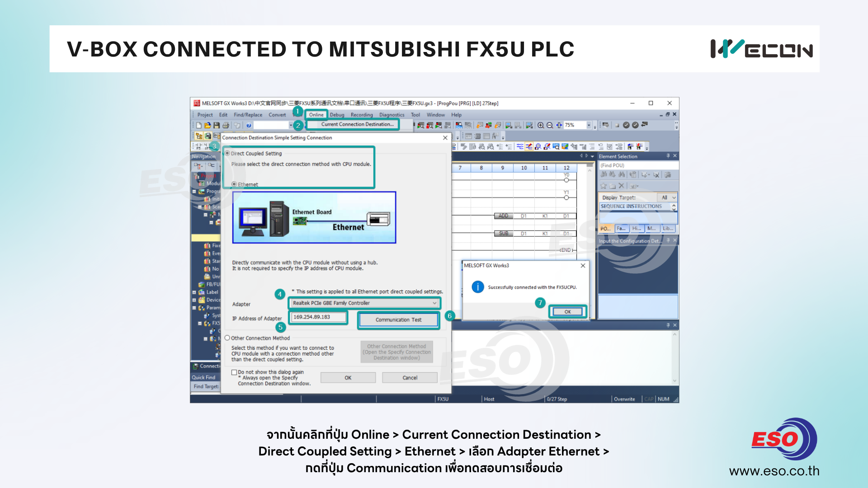Click the Find POU search field
The width and height of the screenshot is (868, 488).
tap(638, 165)
